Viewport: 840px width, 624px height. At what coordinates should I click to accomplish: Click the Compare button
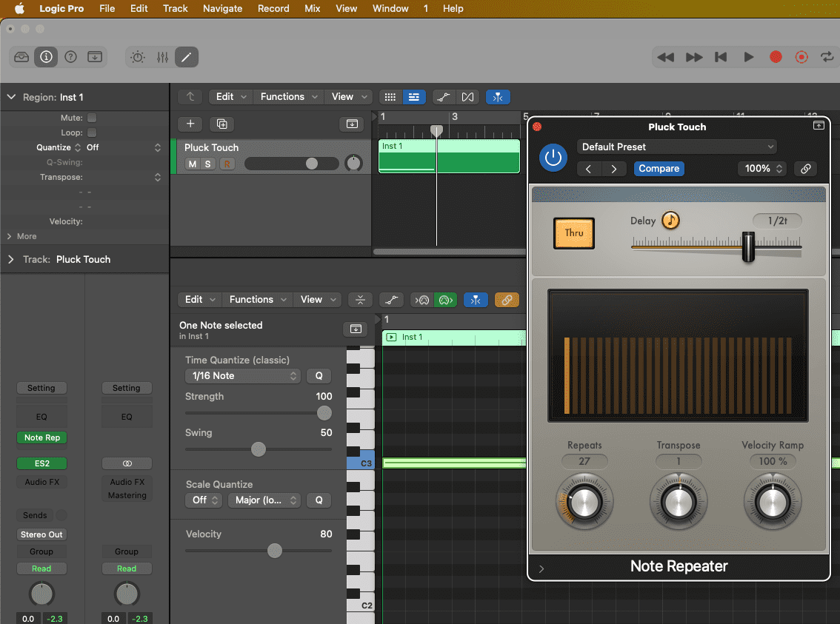pyautogui.click(x=659, y=169)
